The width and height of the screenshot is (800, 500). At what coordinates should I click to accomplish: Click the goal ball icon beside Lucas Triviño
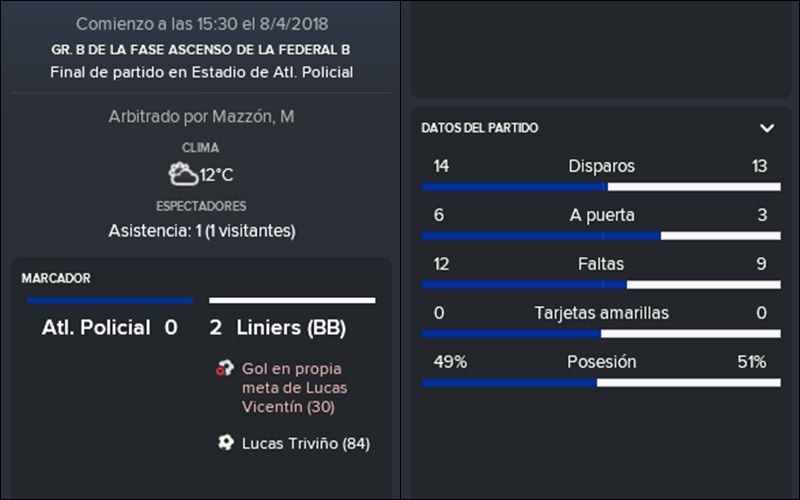[226, 442]
